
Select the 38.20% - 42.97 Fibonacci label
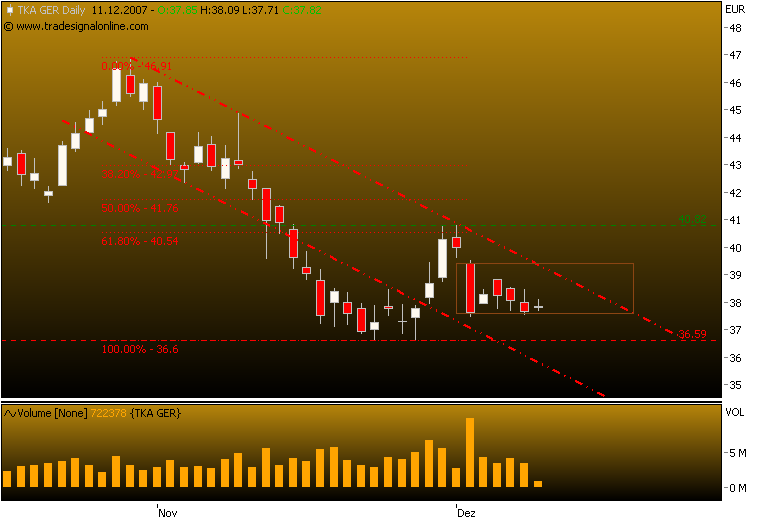point(140,174)
